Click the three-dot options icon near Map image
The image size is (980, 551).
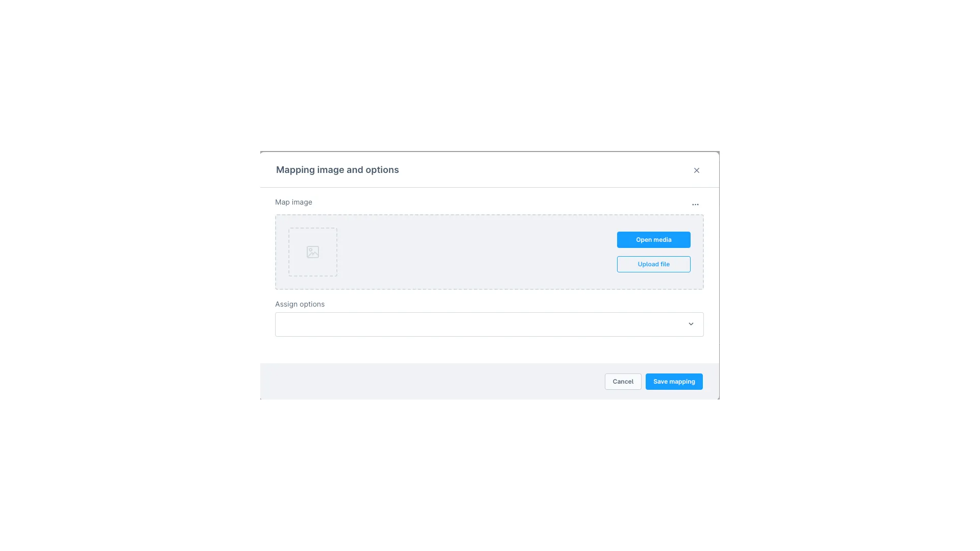click(695, 204)
